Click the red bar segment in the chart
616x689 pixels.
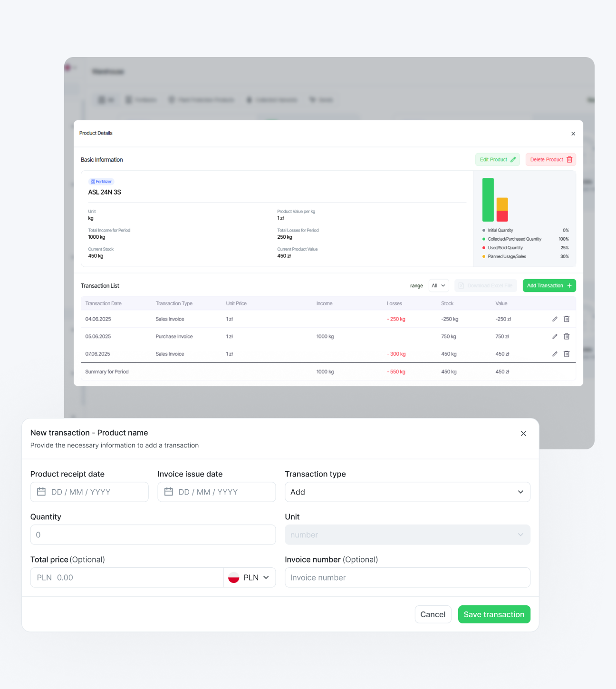(x=502, y=216)
